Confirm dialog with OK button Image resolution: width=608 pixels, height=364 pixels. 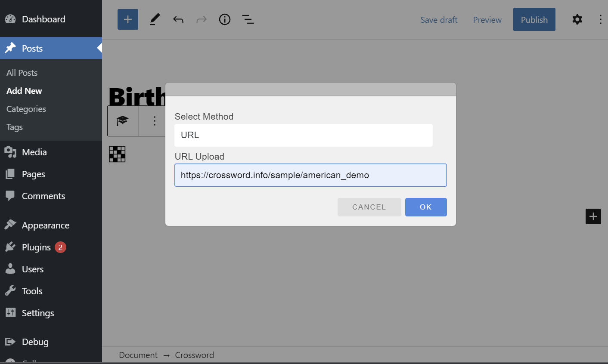coord(426,207)
